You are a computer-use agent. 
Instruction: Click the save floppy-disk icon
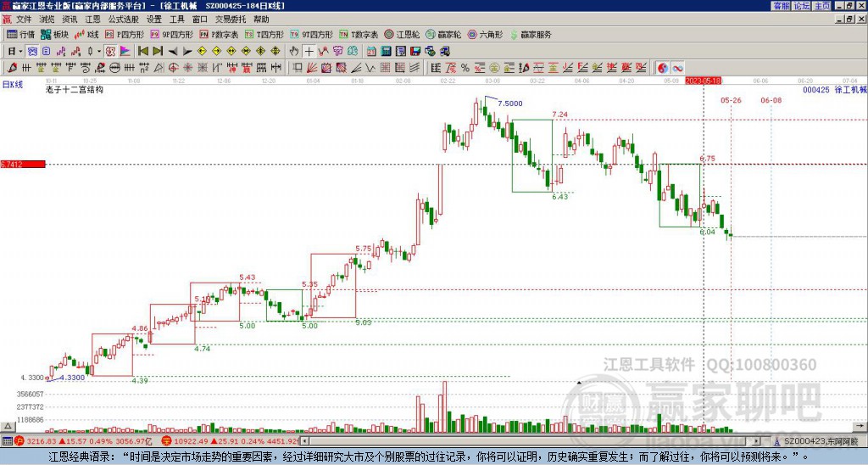pyautogui.click(x=415, y=51)
